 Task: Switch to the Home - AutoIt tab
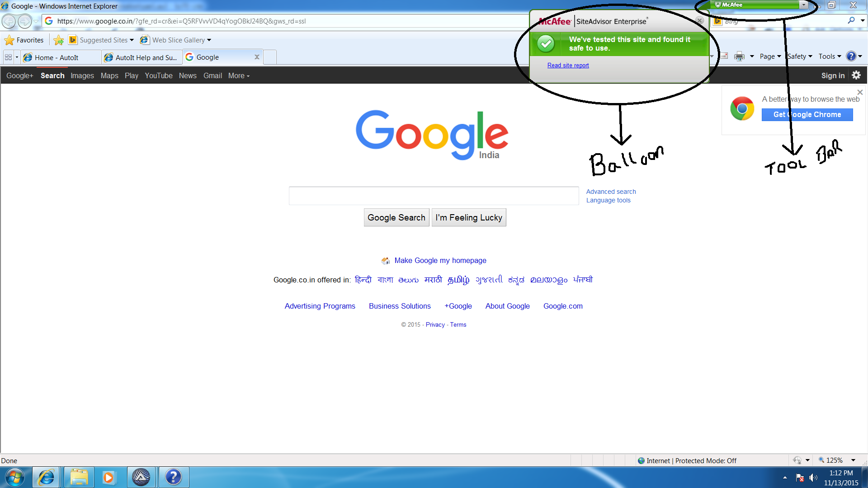pyautogui.click(x=61, y=57)
